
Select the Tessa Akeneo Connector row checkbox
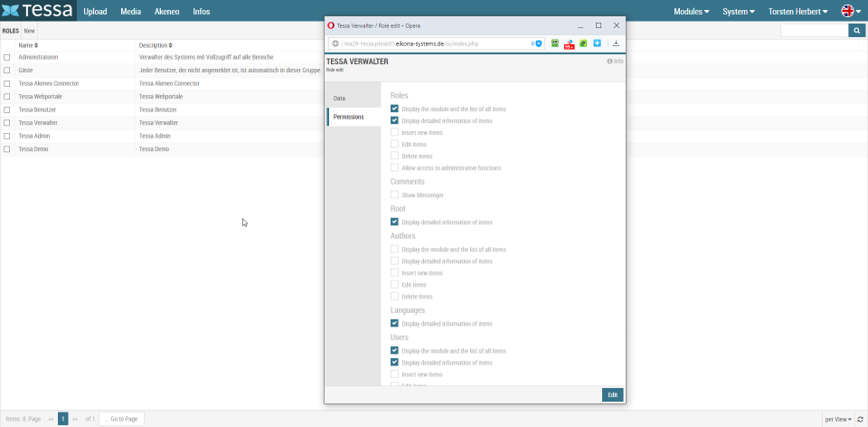coord(7,83)
